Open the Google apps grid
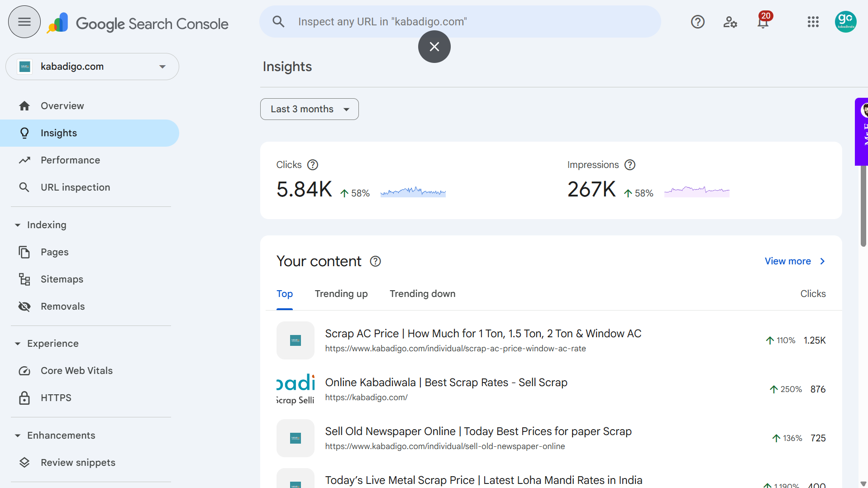 point(813,22)
